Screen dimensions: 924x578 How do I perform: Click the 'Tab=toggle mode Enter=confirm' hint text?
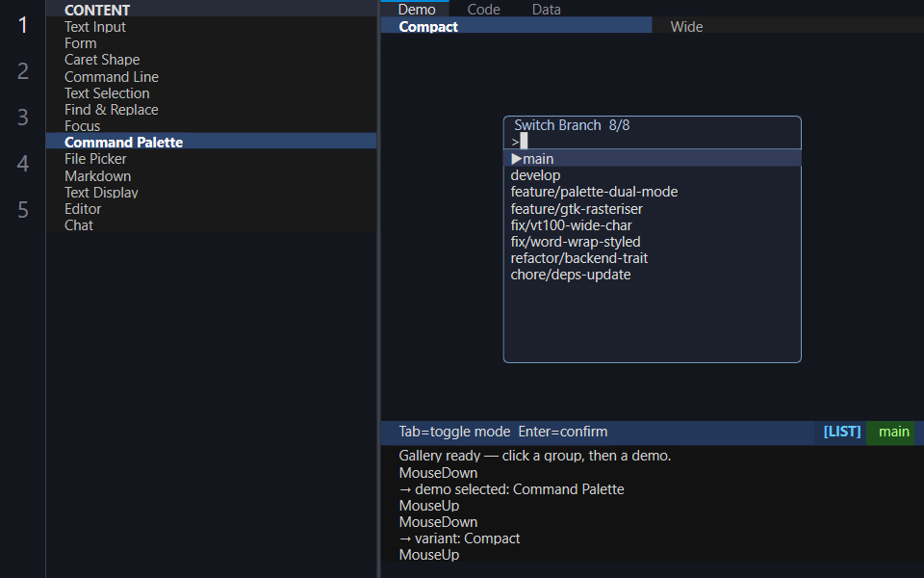point(502,432)
